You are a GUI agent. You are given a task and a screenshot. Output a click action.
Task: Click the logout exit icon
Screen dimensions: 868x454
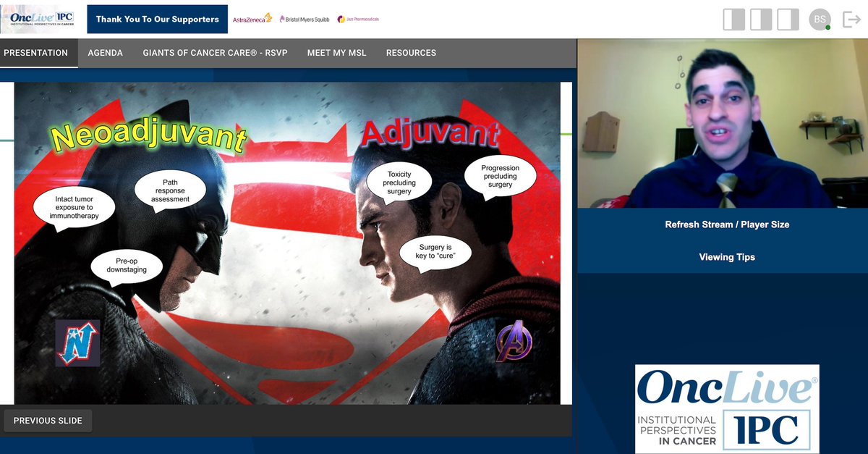851,20
